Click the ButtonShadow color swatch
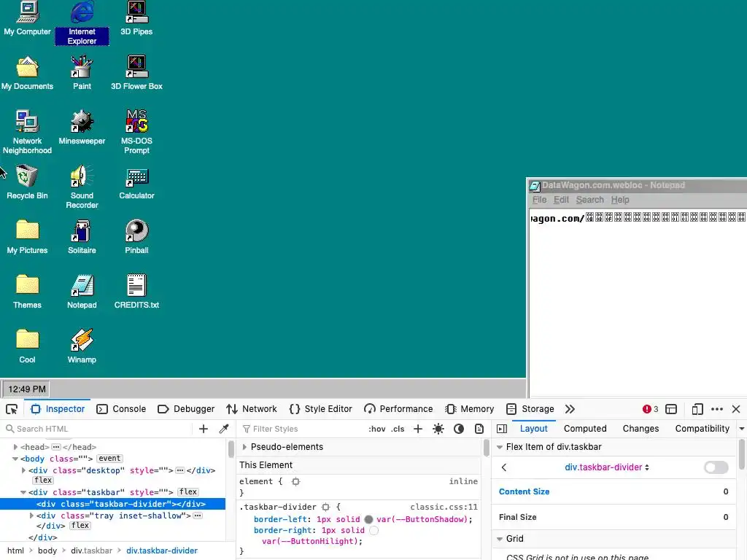 tap(368, 519)
